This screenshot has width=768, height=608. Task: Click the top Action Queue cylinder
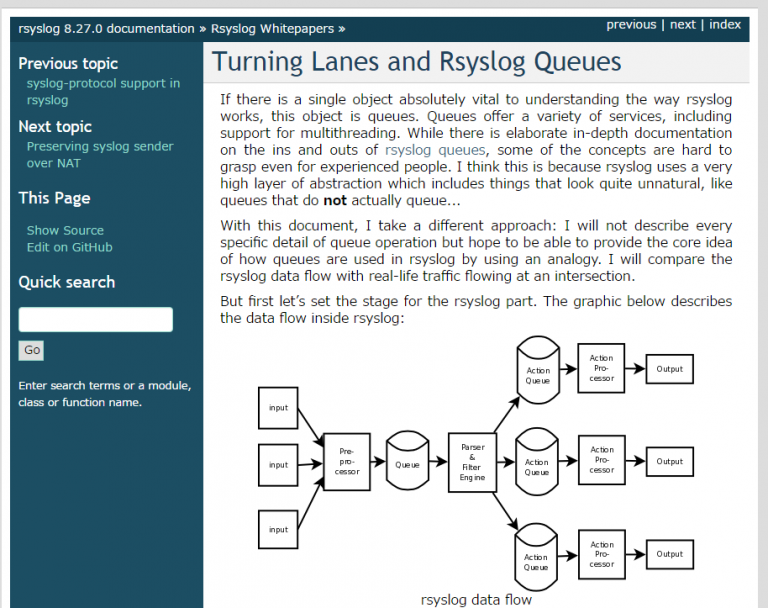pos(538,371)
